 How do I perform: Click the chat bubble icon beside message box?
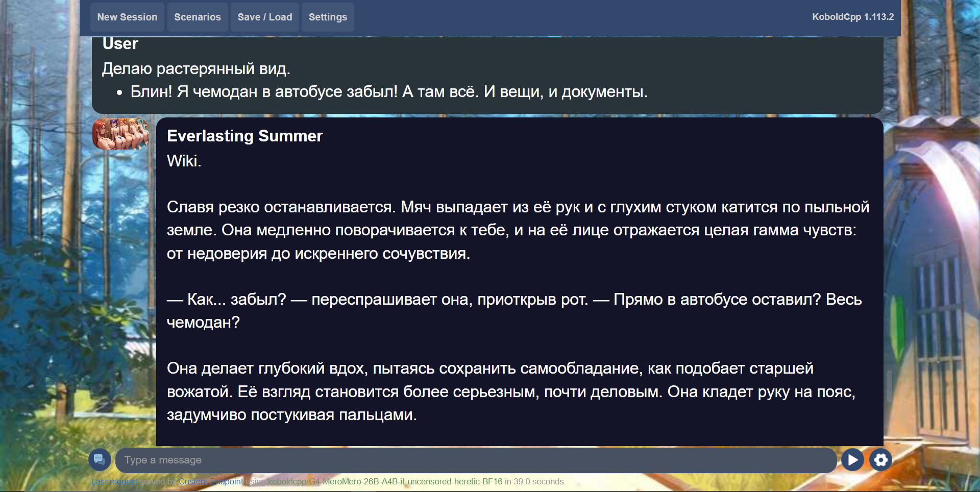coord(100,460)
